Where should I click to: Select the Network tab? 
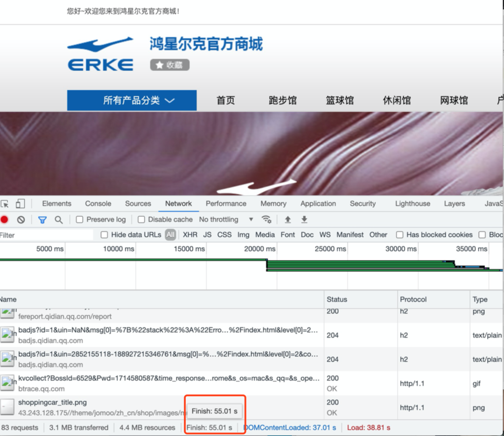[x=178, y=204]
